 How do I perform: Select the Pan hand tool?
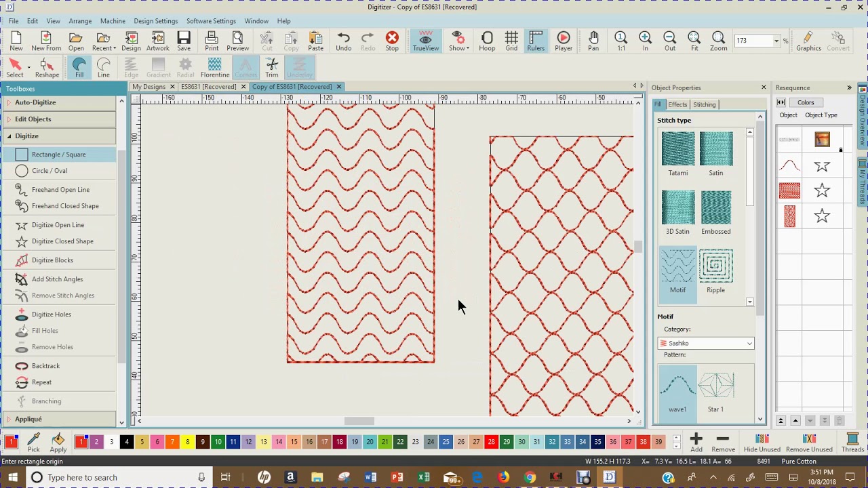click(593, 41)
